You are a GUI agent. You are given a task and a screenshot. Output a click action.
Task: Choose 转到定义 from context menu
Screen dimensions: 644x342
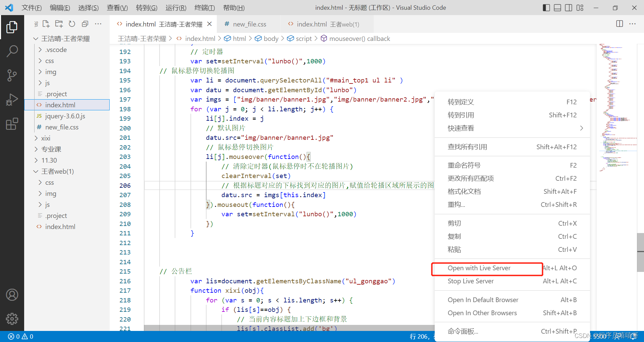point(512,102)
